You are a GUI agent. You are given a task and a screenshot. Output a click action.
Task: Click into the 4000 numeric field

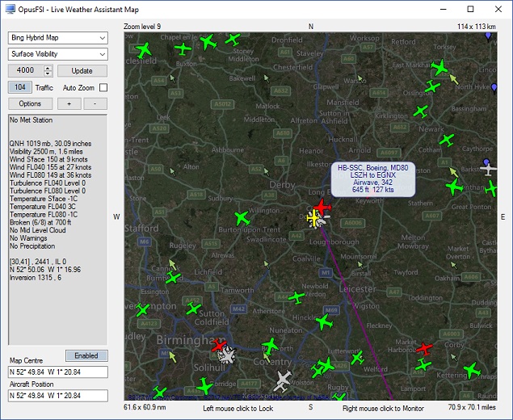click(26, 70)
